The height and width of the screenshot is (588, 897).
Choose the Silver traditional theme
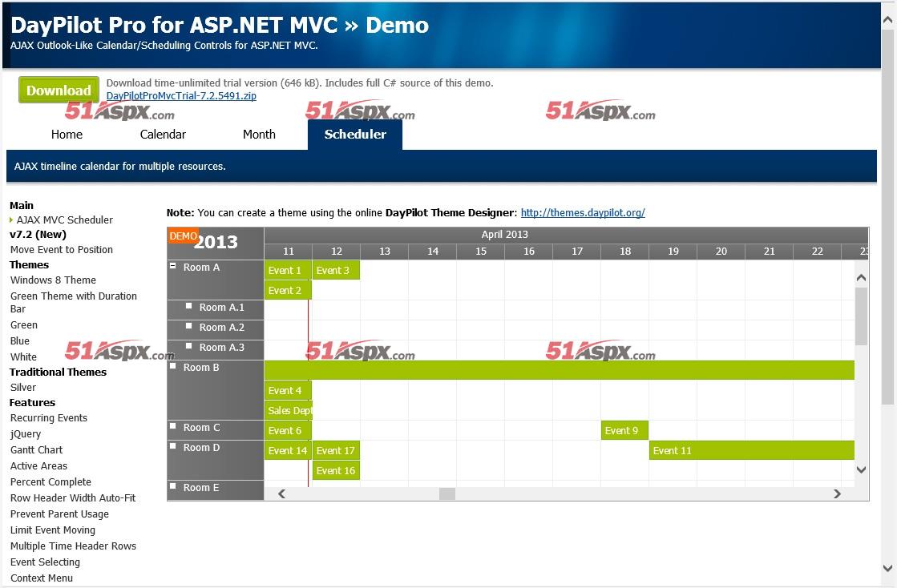[23, 387]
